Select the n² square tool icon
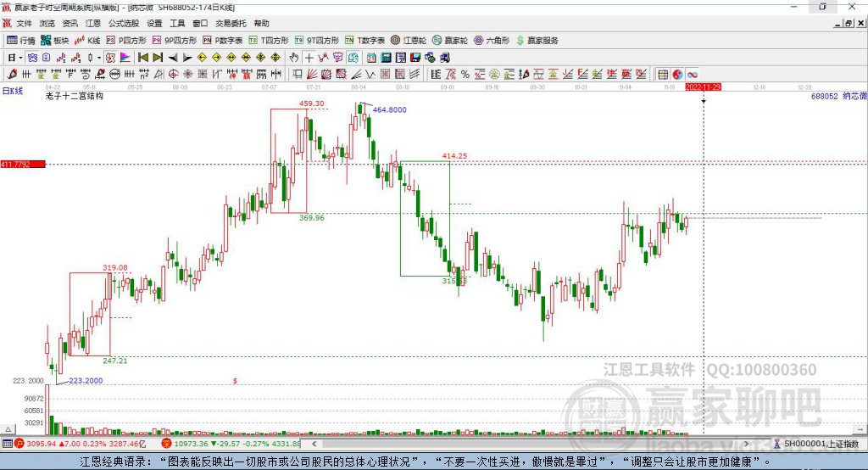Image resolution: width=868 pixels, height=470 pixels. [144, 75]
